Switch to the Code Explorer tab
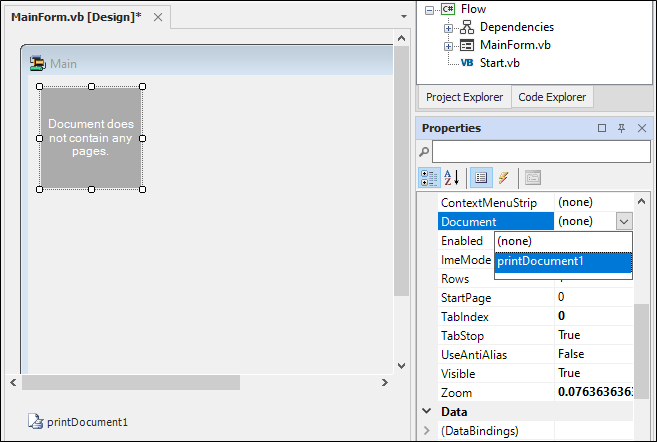The width and height of the screenshot is (657, 442). (552, 97)
